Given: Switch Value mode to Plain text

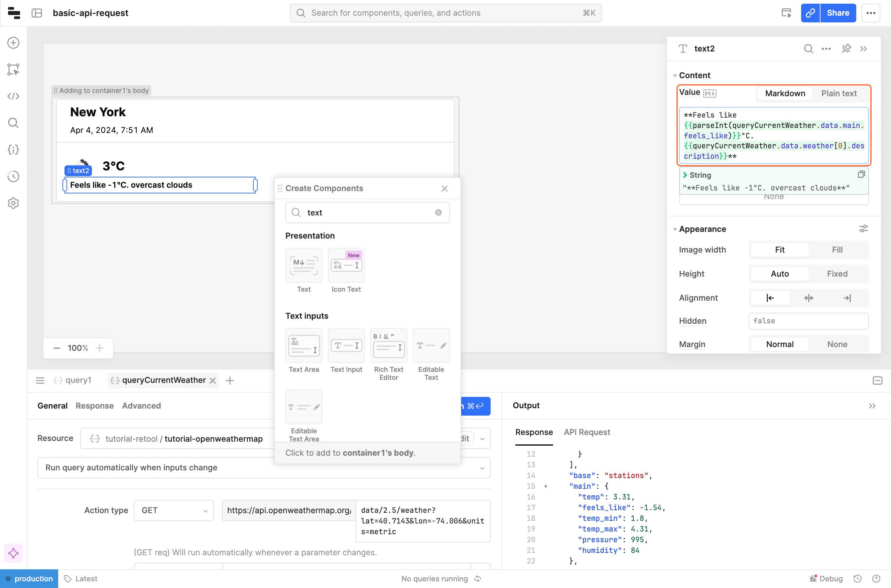Looking at the screenshot, I should coord(839,93).
